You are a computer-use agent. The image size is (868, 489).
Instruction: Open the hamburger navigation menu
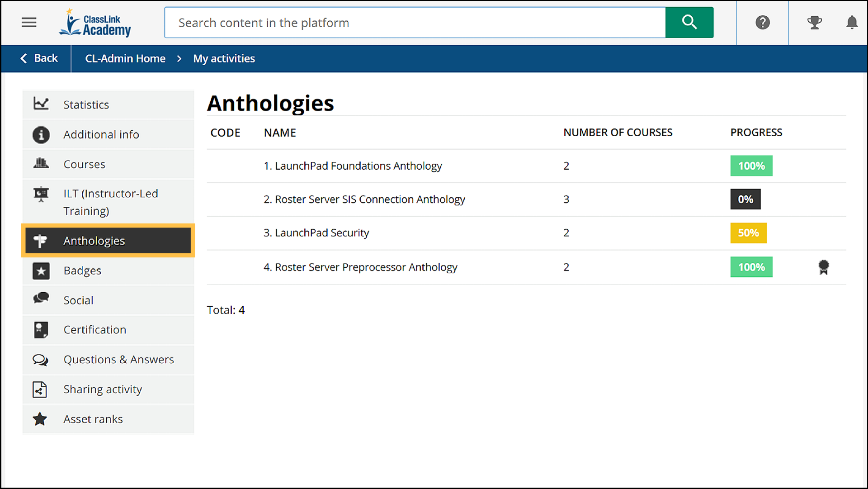pyautogui.click(x=28, y=22)
